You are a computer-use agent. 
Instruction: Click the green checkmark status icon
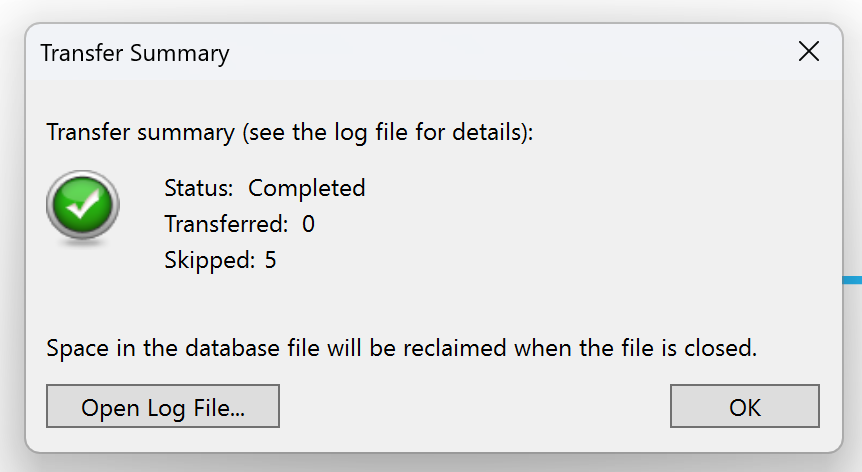point(83,205)
